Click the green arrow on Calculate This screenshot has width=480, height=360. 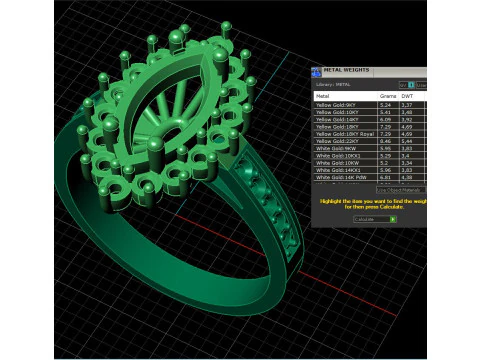point(393,219)
